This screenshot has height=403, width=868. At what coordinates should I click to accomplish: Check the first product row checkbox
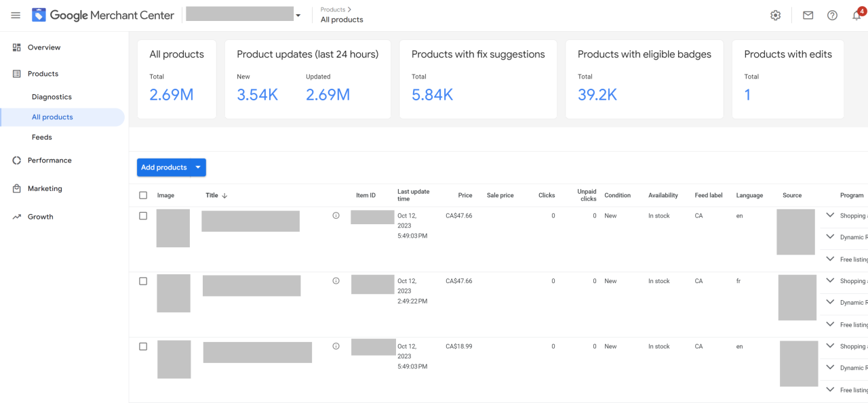[143, 215]
